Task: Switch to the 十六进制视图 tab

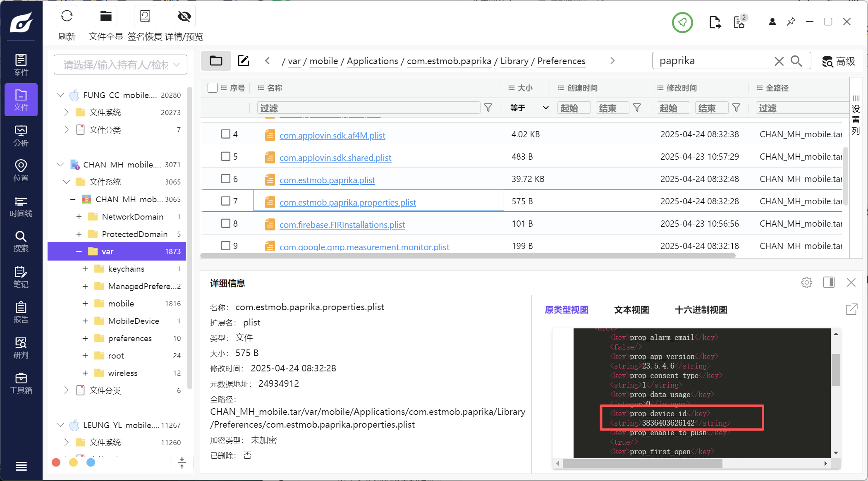Action: tap(701, 310)
